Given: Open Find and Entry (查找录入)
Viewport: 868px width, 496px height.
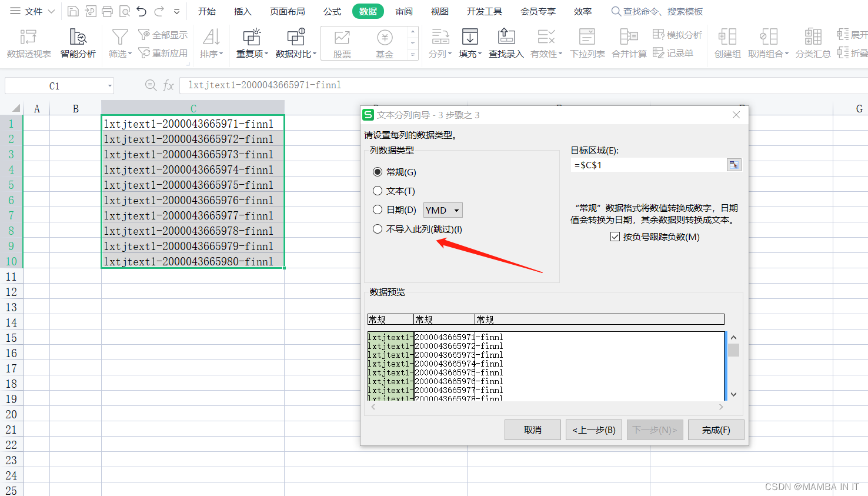Looking at the screenshot, I should (x=506, y=44).
